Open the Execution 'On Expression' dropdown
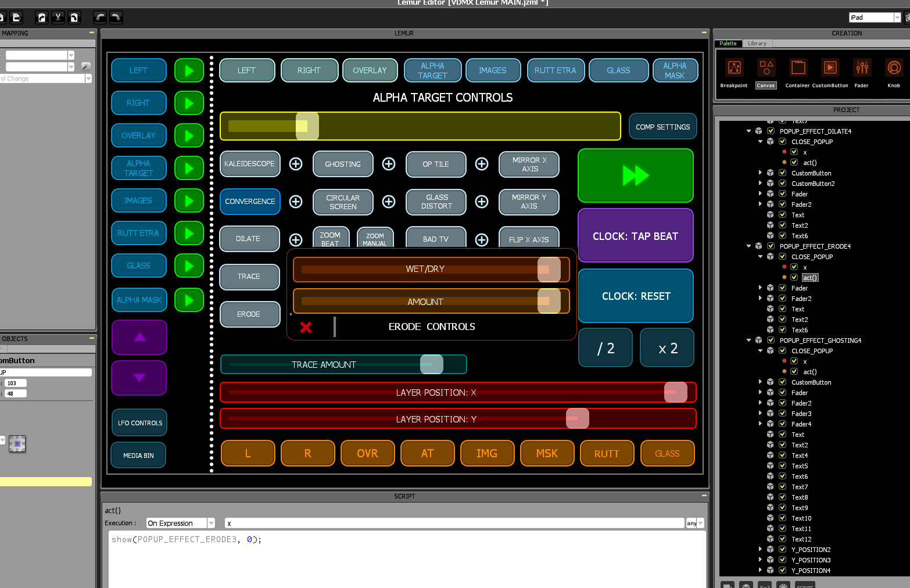Viewport: 910px width, 588px height. (211, 524)
